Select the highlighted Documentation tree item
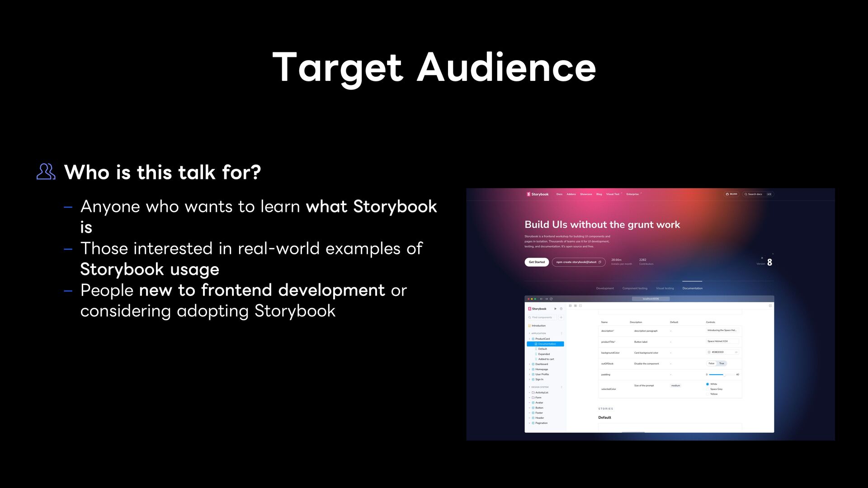This screenshot has height=488, width=868. pyautogui.click(x=545, y=344)
